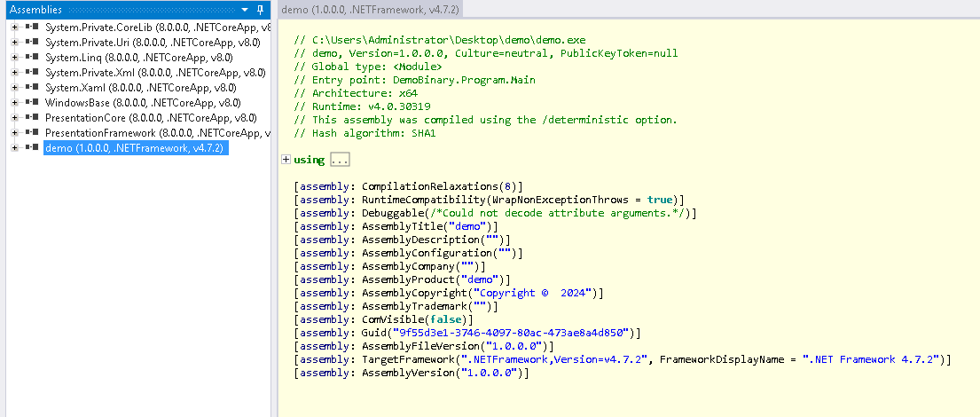Click assembly icon beside PresentationCore

click(33, 117)
